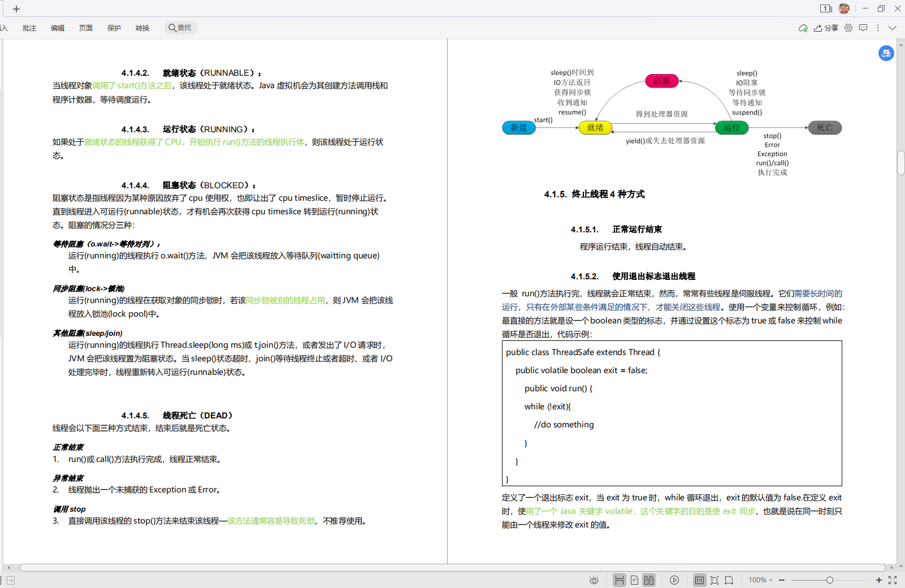Zoom in with the plus button
Viewport: 905px width, 588px height.
[x=879, y=580]
